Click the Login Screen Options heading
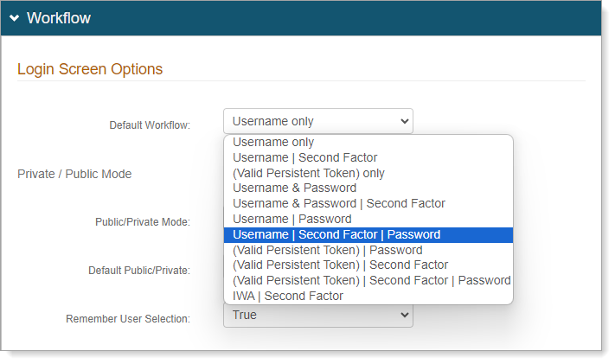This screenshot has height=364, width=615. [90, 69]
